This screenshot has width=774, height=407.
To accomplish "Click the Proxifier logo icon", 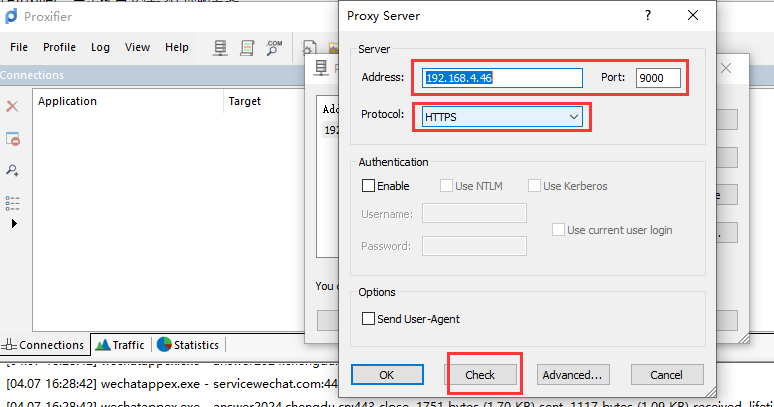I will (11, 16).
